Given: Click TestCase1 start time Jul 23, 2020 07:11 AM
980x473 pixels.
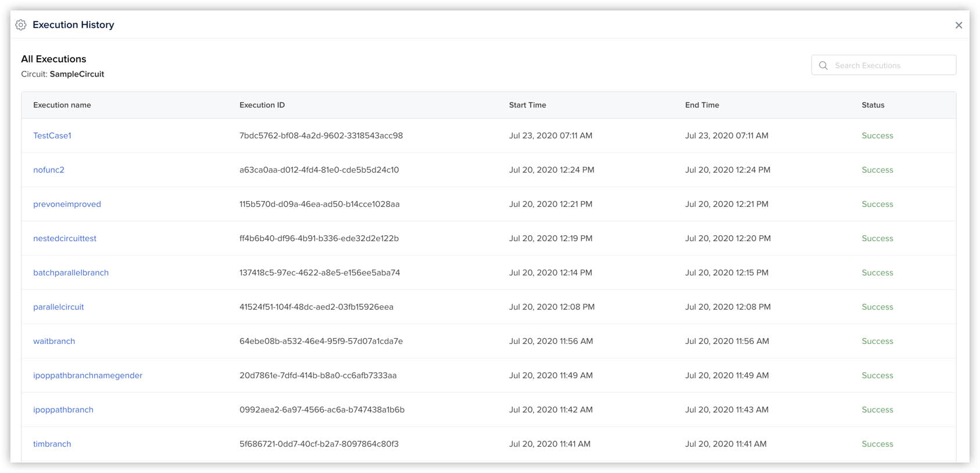Looking at the screenshot, I should click(x=550, y=135).
